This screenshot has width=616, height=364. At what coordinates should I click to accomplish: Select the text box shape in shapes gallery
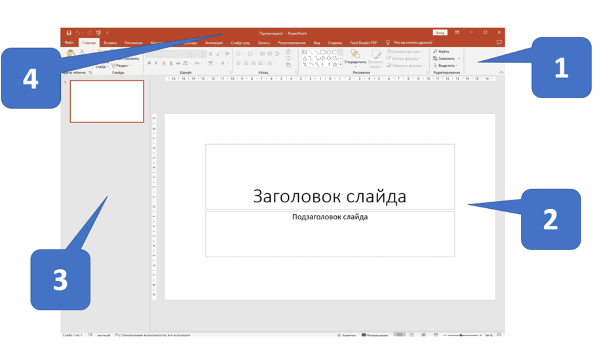click(x=305, y=52)
